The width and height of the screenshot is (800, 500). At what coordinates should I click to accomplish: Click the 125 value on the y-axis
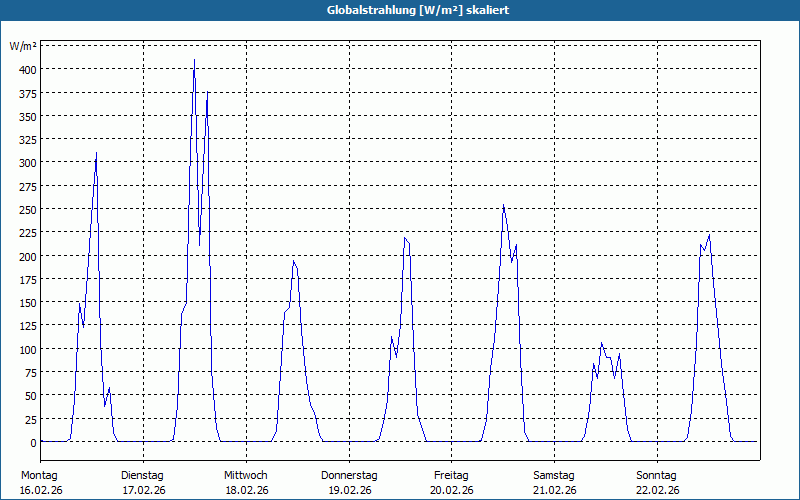click(27, 327)
